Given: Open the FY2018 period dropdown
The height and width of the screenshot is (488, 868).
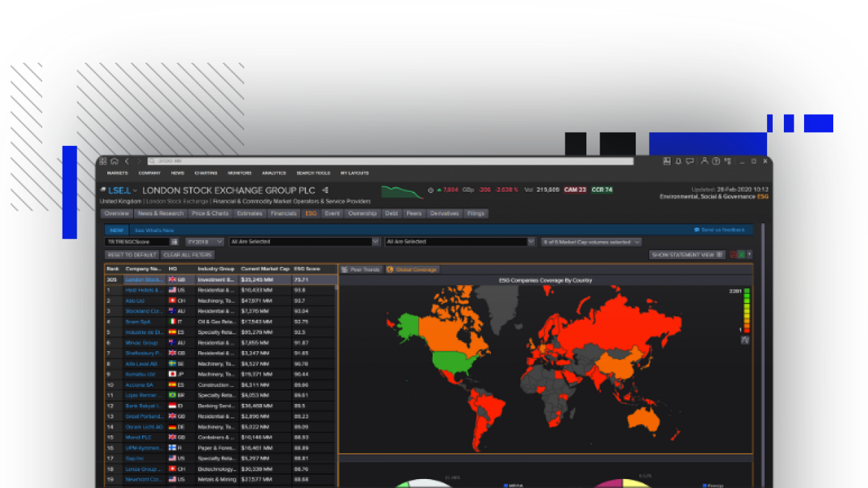Looking at the screenshot, I should click(x=204, y=242).
